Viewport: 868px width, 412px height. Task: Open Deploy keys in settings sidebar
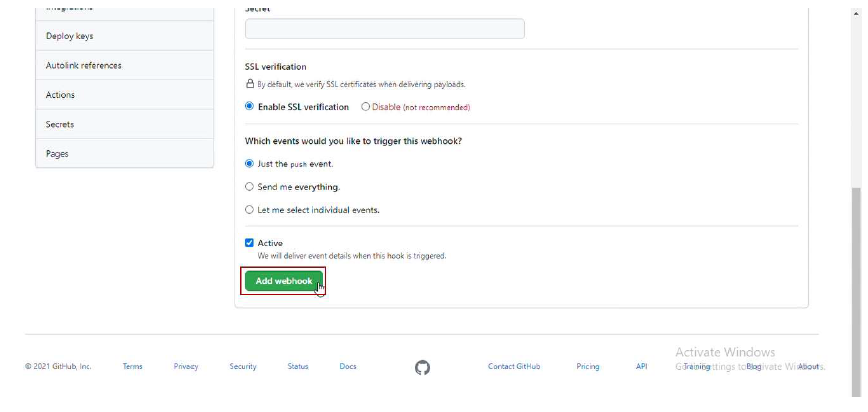pos(125,36)
